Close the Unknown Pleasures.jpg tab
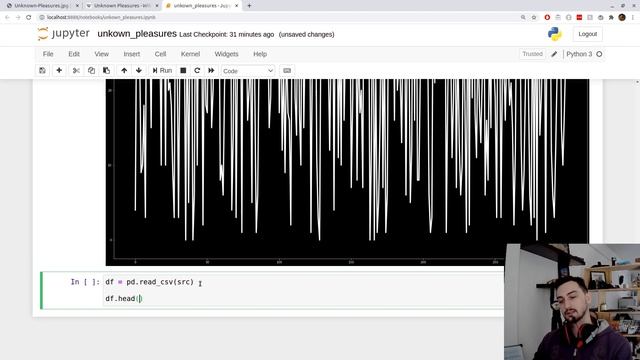This screenshot has width=640, height=360. (x=77, y=6)
